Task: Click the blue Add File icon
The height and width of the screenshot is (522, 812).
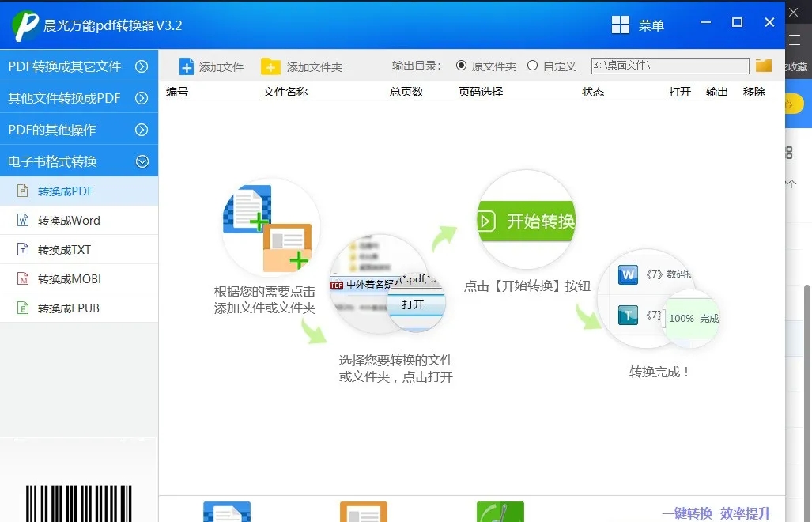Action: coord(187,66)
